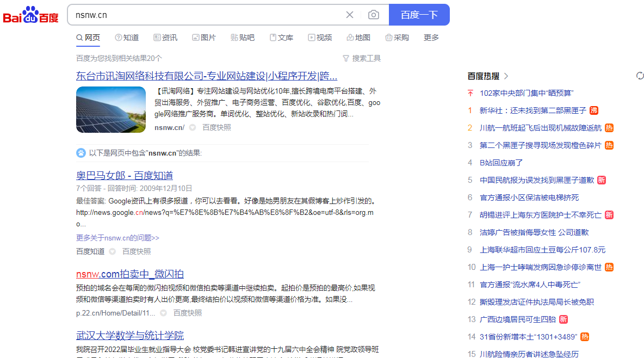This screenshot has width=644, height=358.
Task: Clear the search box with X icon
Action: click(x=350, y=15)
